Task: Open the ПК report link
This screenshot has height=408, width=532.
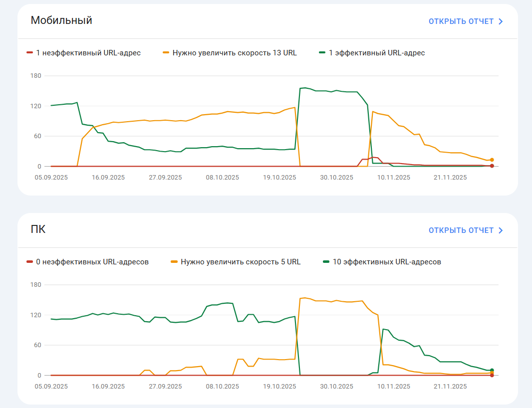Action: point(466,230)
